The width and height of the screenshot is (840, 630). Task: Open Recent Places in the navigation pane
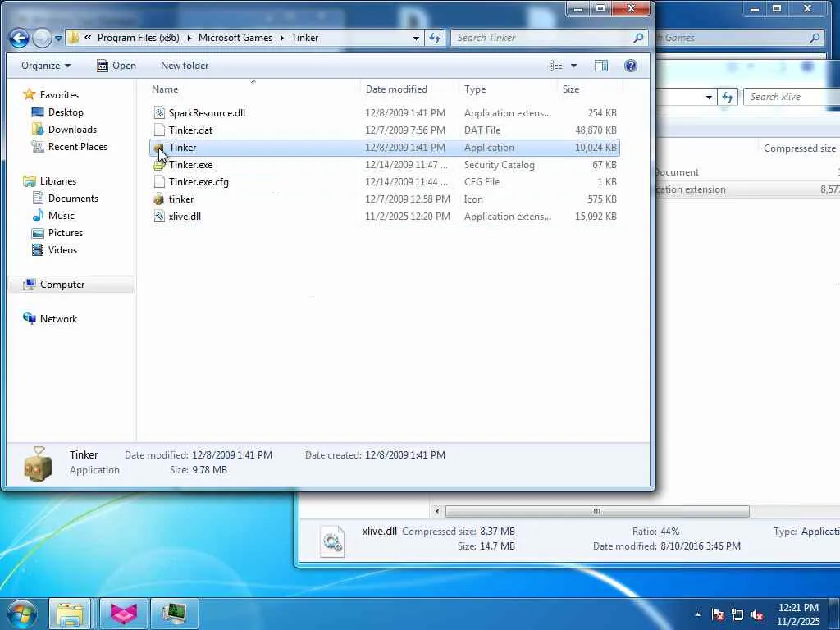[78, 146]
